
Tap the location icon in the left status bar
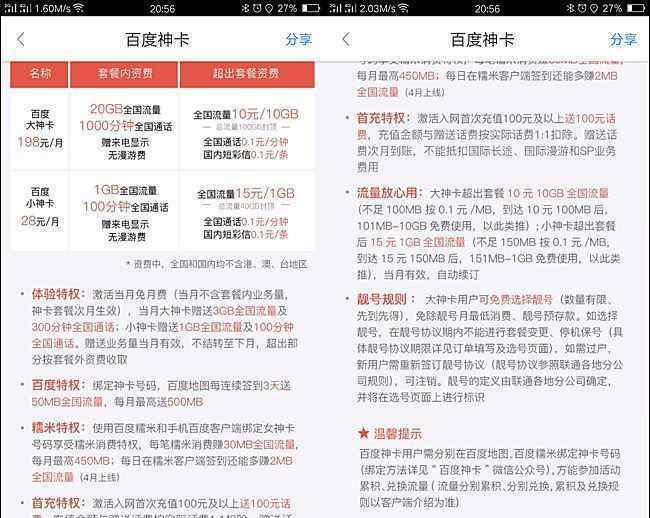click(269, 8)
